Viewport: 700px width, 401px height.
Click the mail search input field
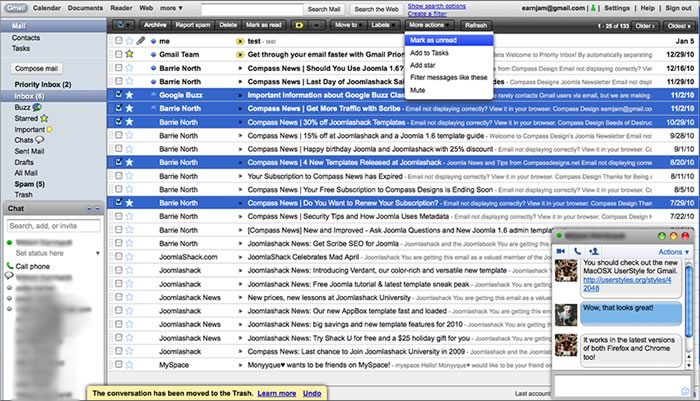tap(252, 9)
